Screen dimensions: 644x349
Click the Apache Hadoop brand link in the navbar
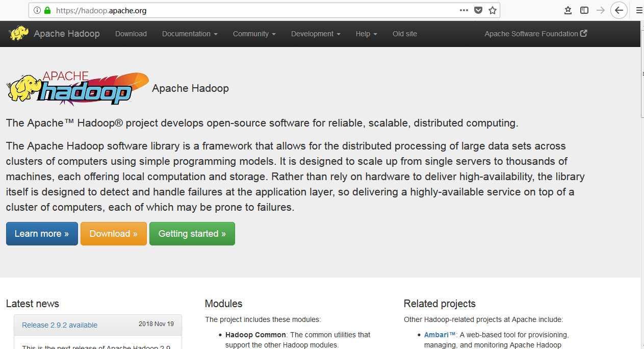pos(67,34)
